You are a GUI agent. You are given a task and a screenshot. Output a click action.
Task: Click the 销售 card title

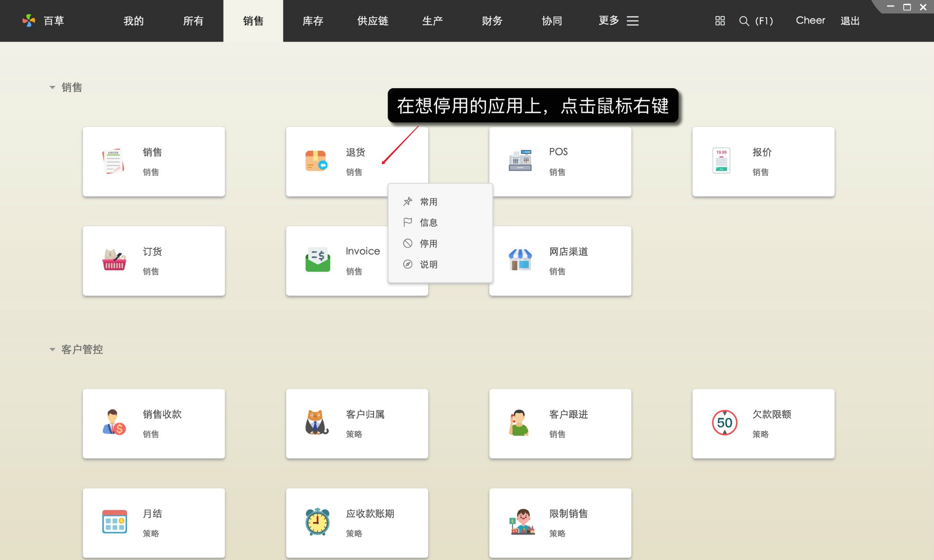coord(152,152)
